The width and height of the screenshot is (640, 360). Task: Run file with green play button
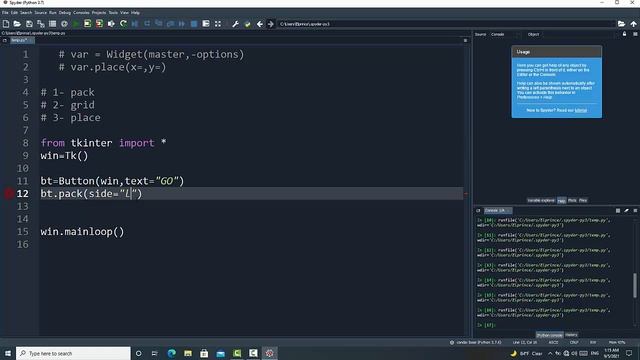(x=76, y=24)
